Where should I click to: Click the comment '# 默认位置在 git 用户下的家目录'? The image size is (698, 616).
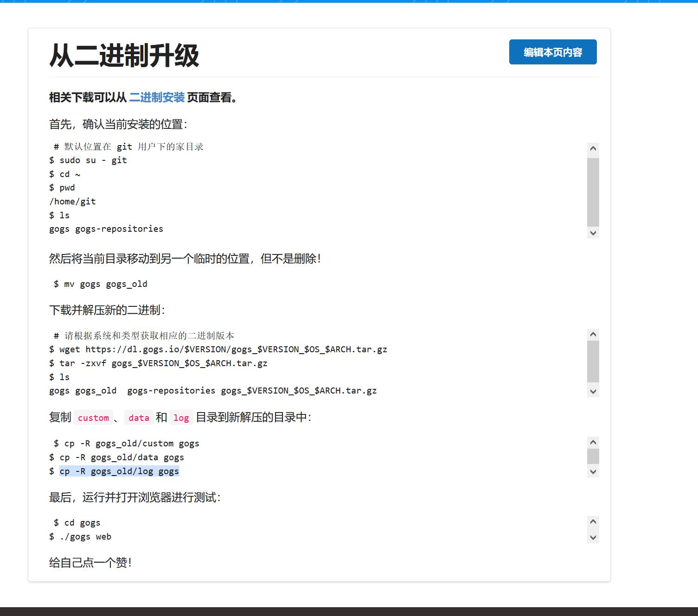(128, 147)
